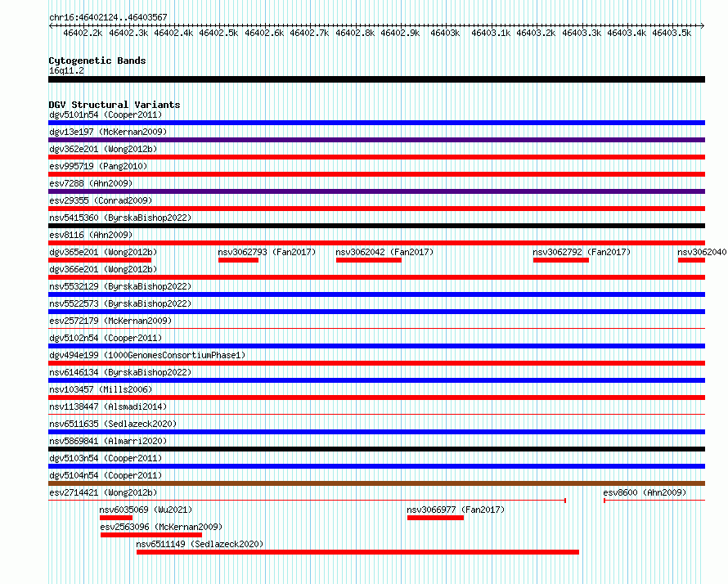Click the nsv3062792 red feature bar

(x=561, y=260)
